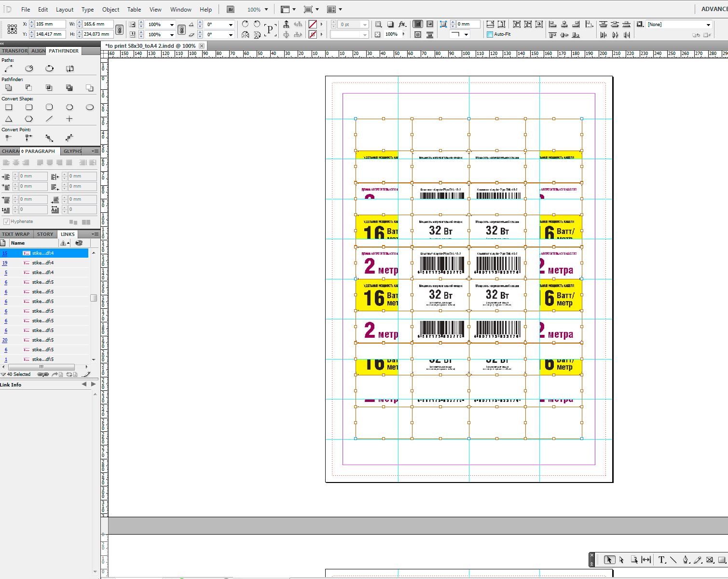Screen dimensions: 728x579
Task: Open the opacity 100% slider arrow
Action: (403, 34)
